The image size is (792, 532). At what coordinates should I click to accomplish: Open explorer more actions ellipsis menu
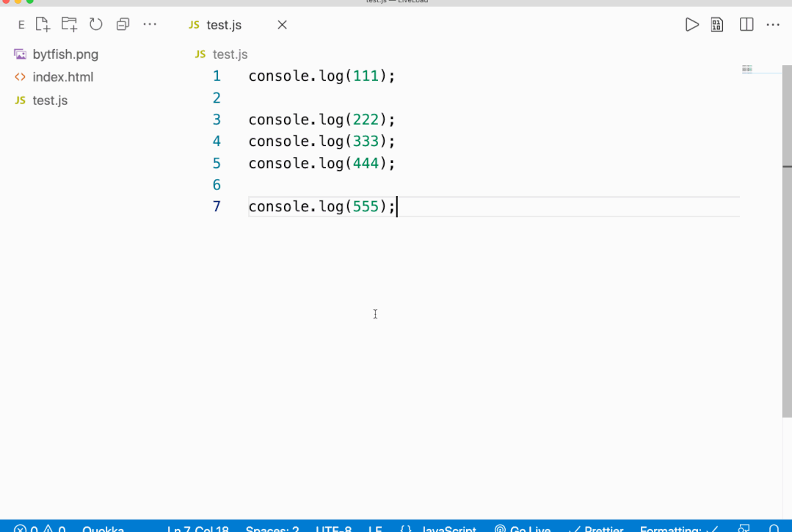(150, 24)
